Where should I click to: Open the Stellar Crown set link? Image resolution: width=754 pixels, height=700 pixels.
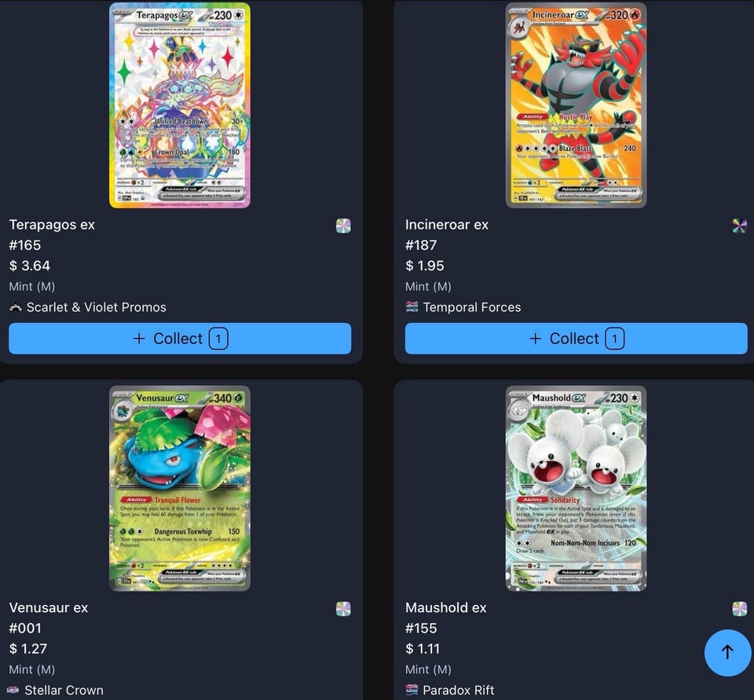pyautogui.click(x=64, y=691)
